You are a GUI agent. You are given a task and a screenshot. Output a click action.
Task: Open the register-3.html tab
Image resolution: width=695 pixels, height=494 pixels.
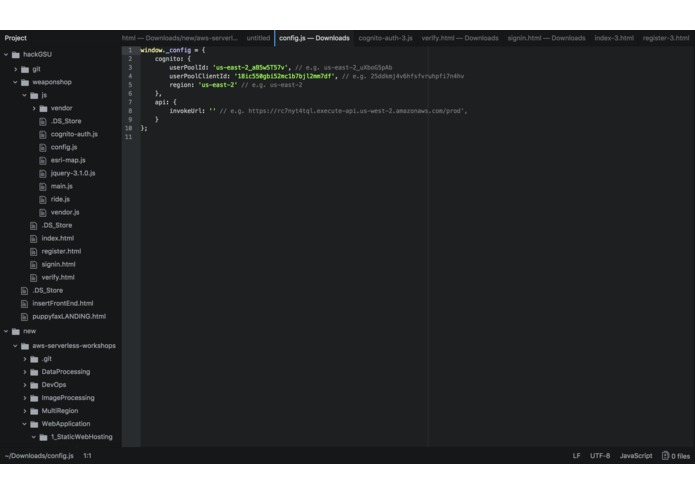tap(666, 38)
